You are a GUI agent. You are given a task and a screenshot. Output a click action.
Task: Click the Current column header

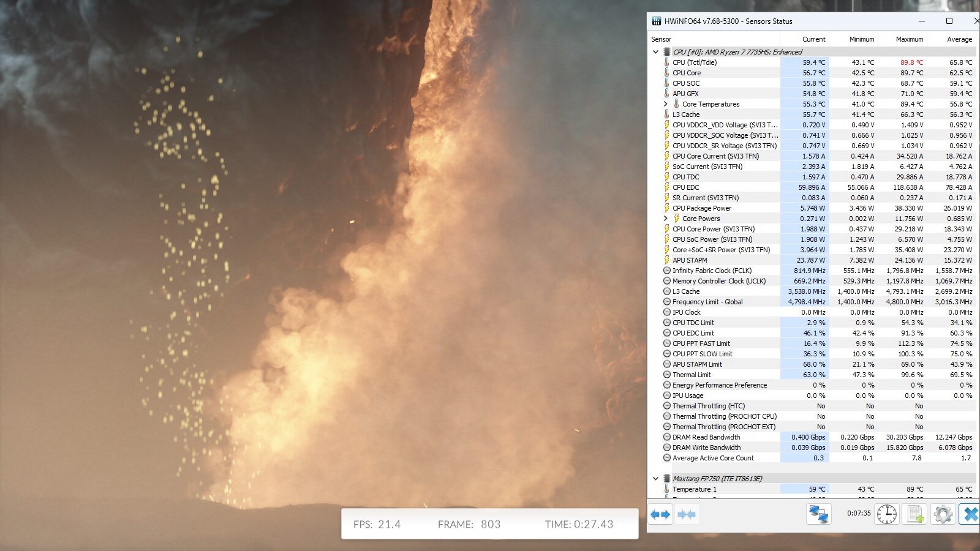click(x=805, y=39)
